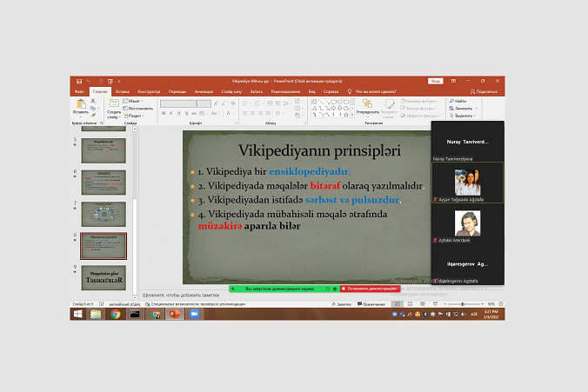Click the zoom slider handle in status bar
588x392 pixels.
point(463,304)
